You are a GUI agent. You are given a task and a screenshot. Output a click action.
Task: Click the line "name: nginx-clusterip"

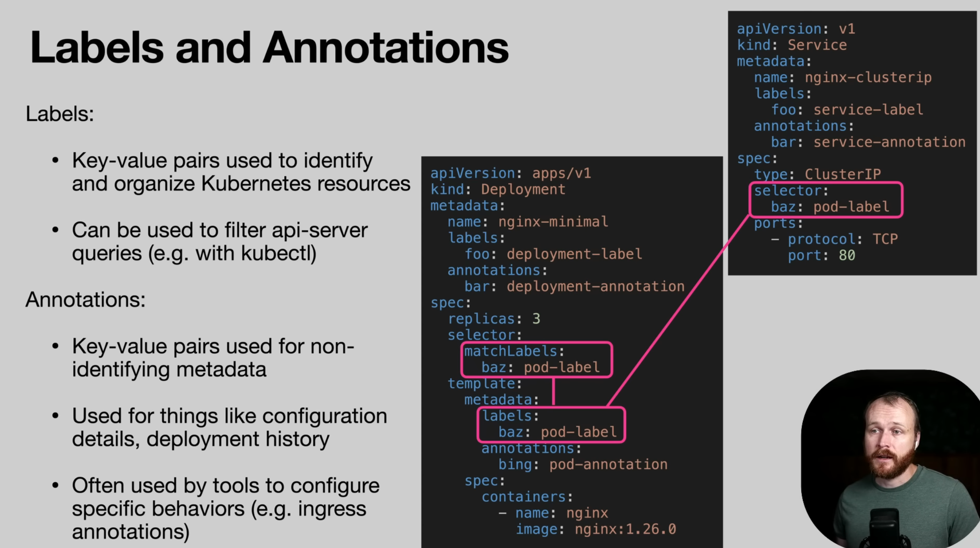pyautogui.click(x=843, y=77)
